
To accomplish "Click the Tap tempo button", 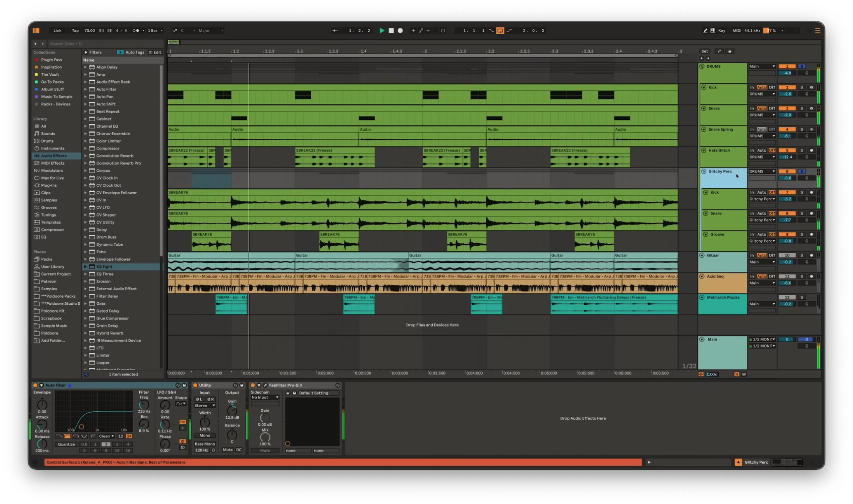I will click(x=75, y=30).
